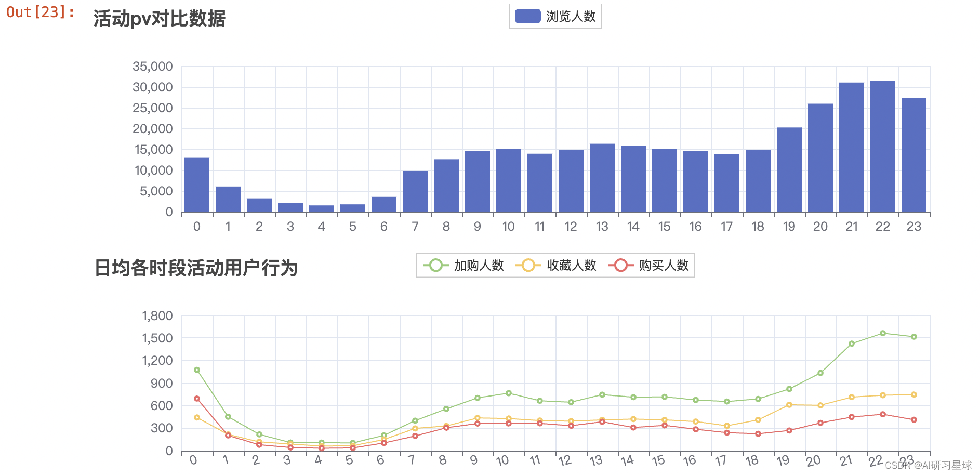
Task: Select the tallest bar at hour 22
Action: coord(883,147)
